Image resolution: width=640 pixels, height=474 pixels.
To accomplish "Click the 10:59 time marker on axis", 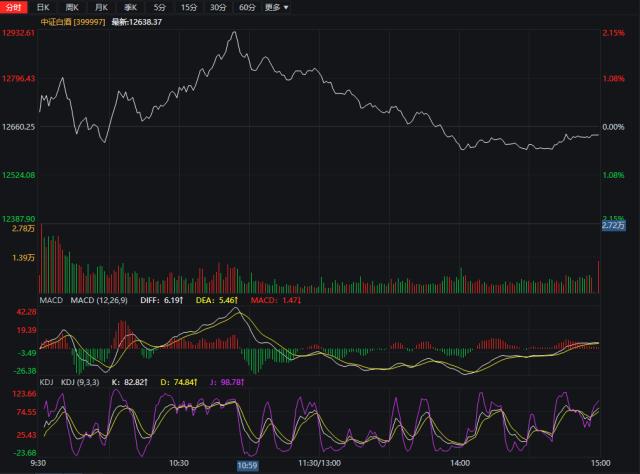I will (247, 465).
